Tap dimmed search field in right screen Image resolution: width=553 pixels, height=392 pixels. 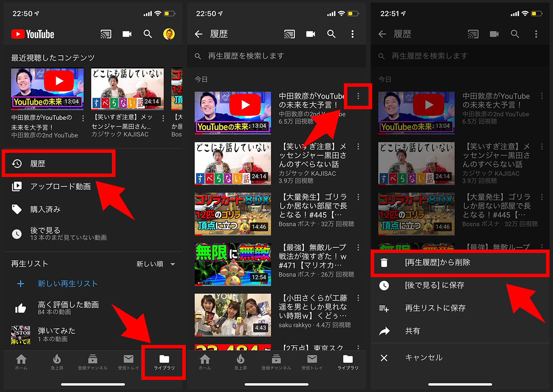click(x=460, y=56)
